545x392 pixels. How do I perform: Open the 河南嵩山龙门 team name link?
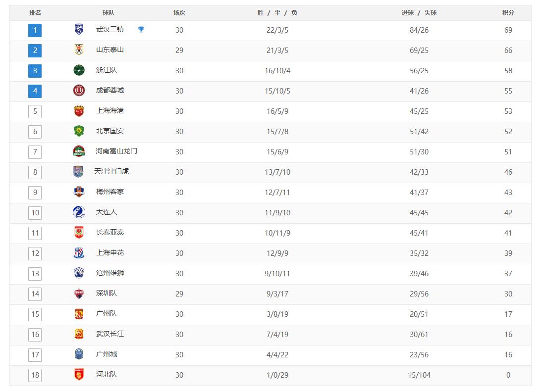(116, 151)
